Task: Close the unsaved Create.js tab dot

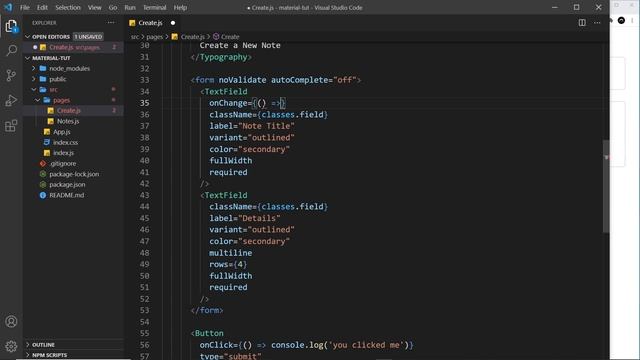Action: [x=173, y=23]
